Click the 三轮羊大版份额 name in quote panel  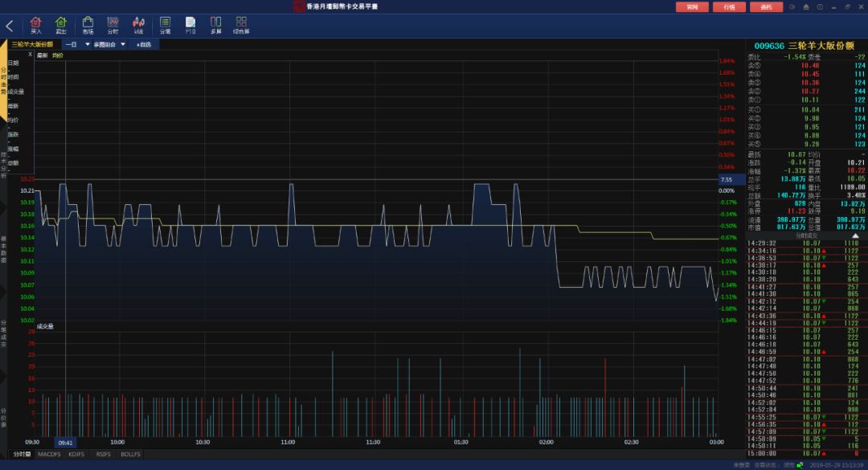coord(821,46)
